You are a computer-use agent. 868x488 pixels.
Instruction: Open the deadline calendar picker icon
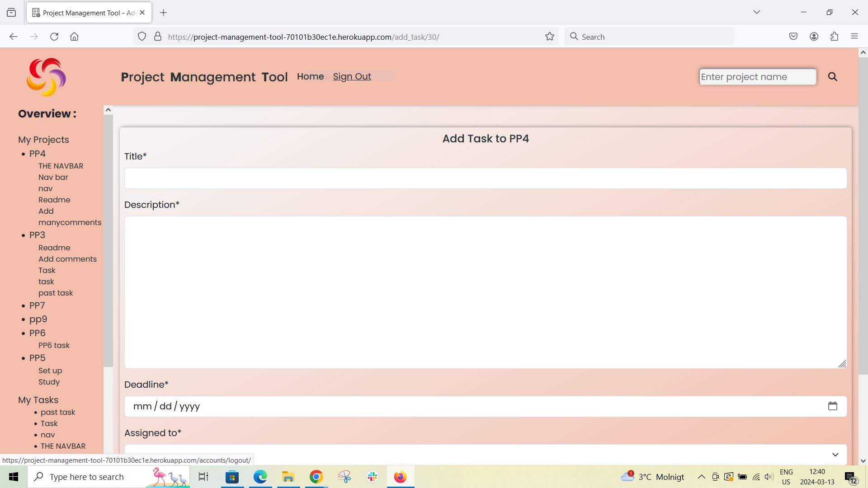(833, 406)
